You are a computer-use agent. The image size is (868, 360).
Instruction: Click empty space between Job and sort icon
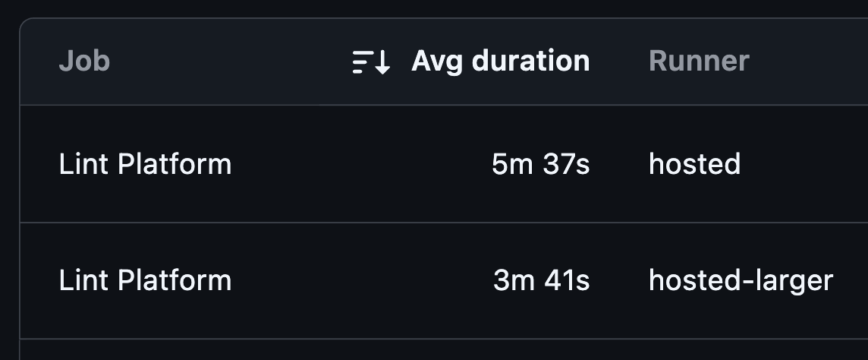[x=231, y=62]
